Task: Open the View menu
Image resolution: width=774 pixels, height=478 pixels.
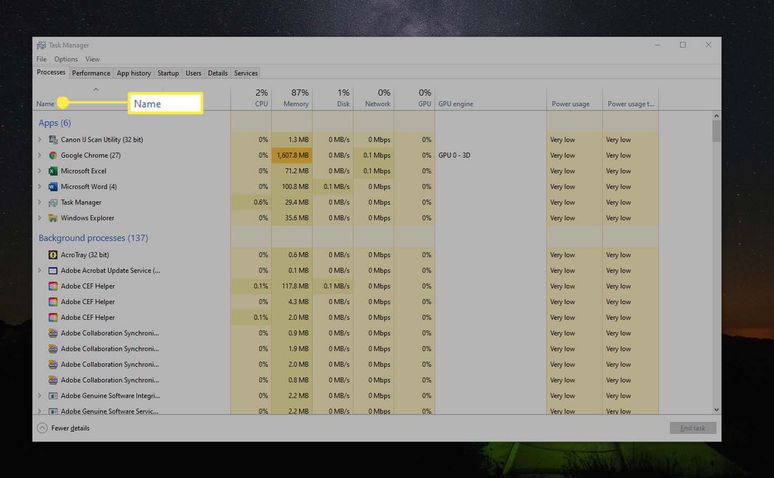Action: [x=92, y=59]
